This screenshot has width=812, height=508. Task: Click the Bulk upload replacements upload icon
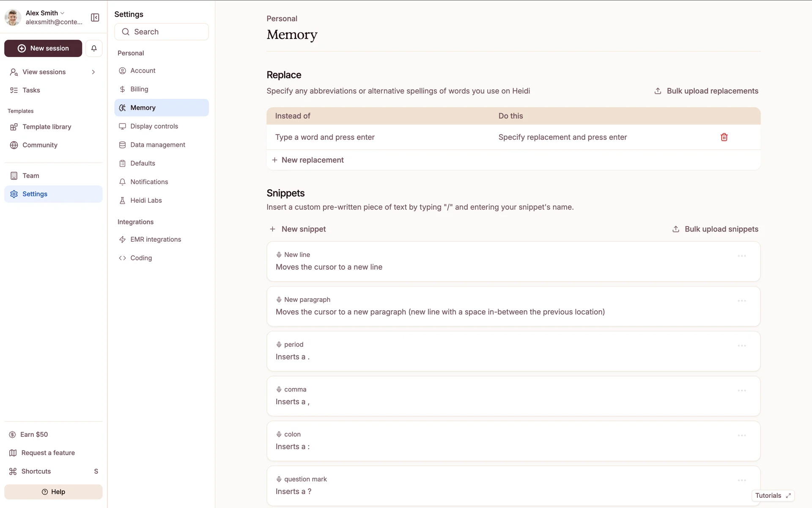658,91
